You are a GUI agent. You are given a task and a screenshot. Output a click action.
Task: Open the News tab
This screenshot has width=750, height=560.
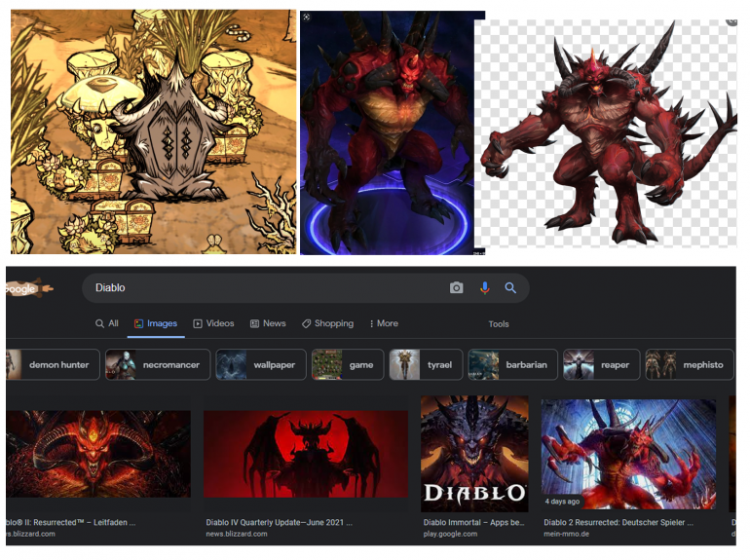pos(268,323)
